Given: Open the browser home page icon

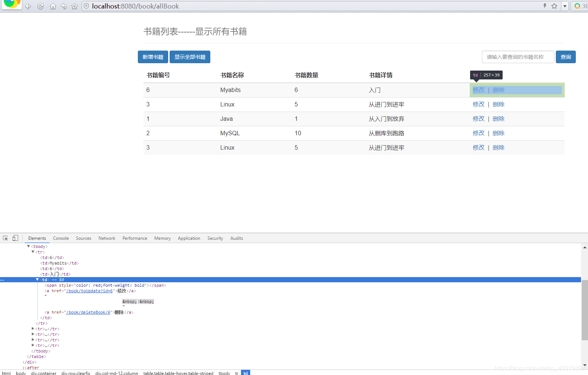Looking at the screenshot, I should coord(53,6).
